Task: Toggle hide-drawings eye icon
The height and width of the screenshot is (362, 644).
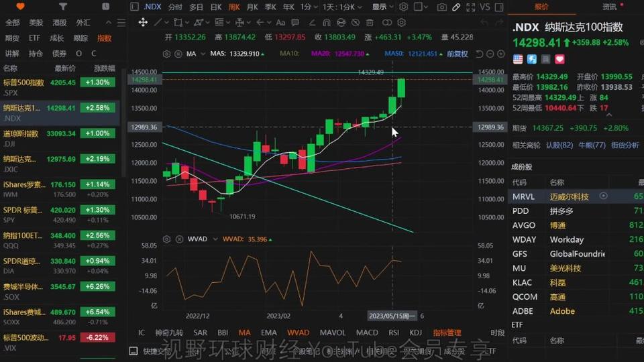Action: [356, 23]
